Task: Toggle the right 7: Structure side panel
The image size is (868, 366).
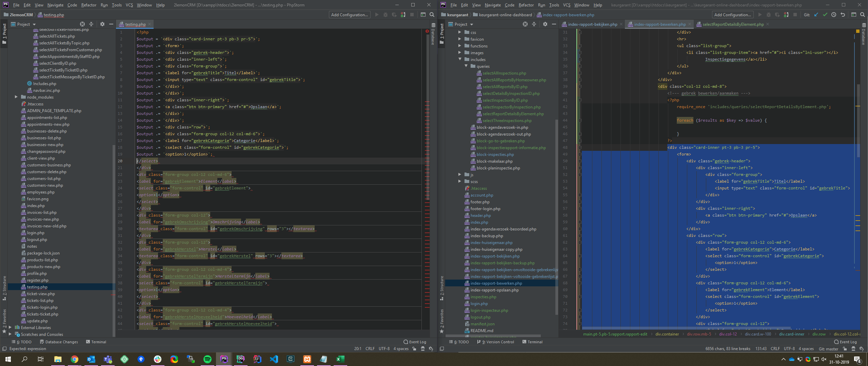Action: click(441, 288)
